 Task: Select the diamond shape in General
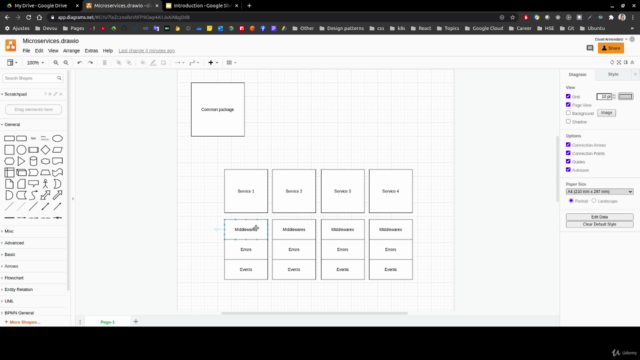[45, 150]
